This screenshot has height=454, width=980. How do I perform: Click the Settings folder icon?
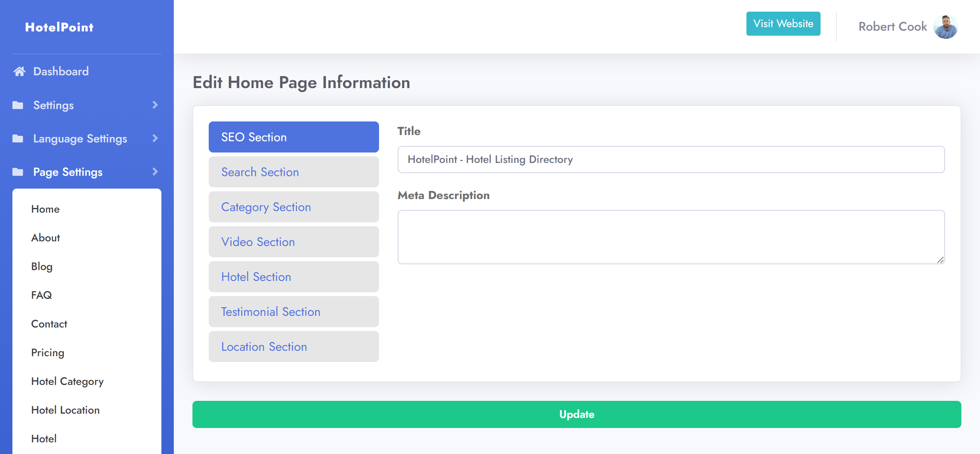(x=18, y=105)
